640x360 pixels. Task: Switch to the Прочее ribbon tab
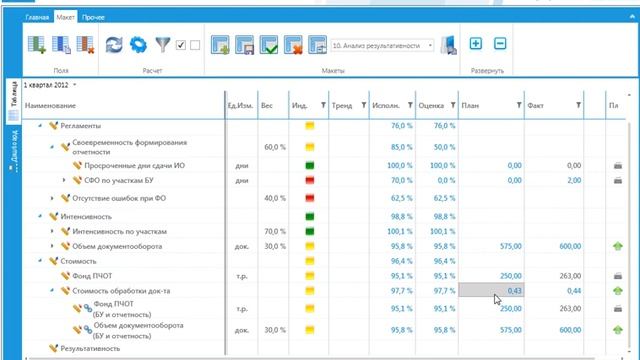(x=93, y=17)
